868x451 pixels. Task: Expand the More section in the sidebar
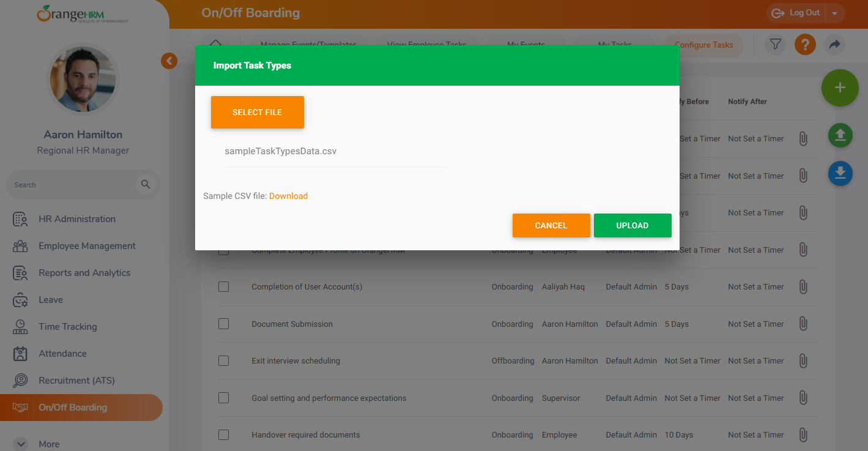click(x=21, y=444)
